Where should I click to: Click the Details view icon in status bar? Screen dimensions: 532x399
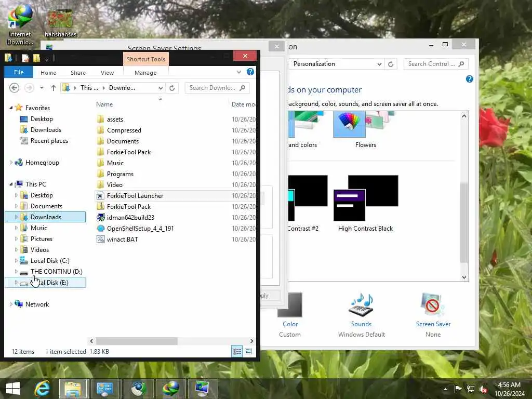[x=237, y=352]
